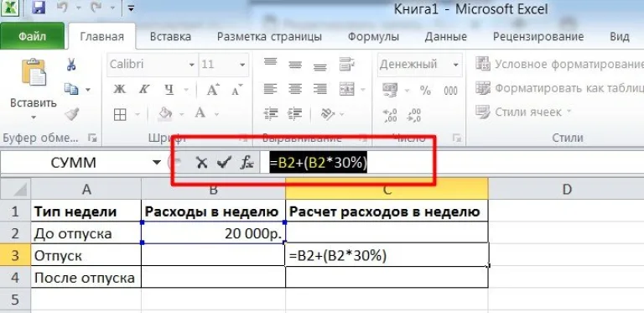
Task: Click the Merge and Center icon
Action: point(347,89)
